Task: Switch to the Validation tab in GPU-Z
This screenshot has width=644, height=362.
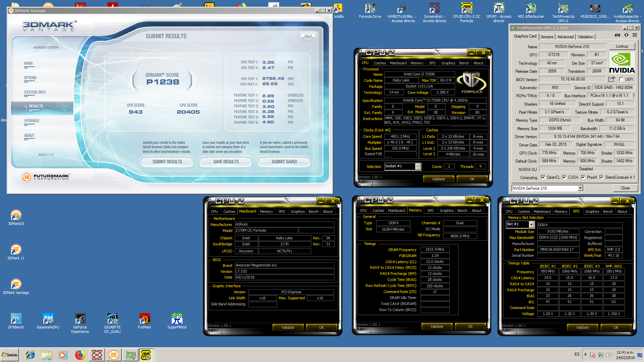Action: 586,37
